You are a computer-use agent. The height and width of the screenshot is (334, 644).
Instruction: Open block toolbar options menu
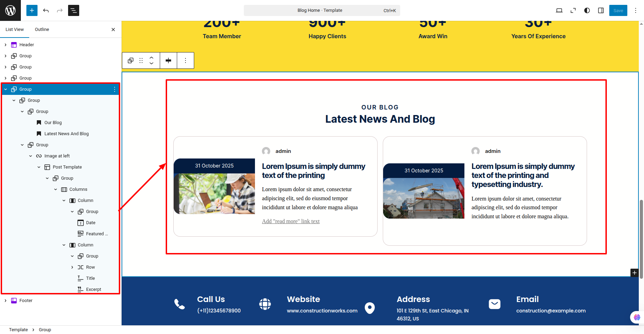point(185,60)
